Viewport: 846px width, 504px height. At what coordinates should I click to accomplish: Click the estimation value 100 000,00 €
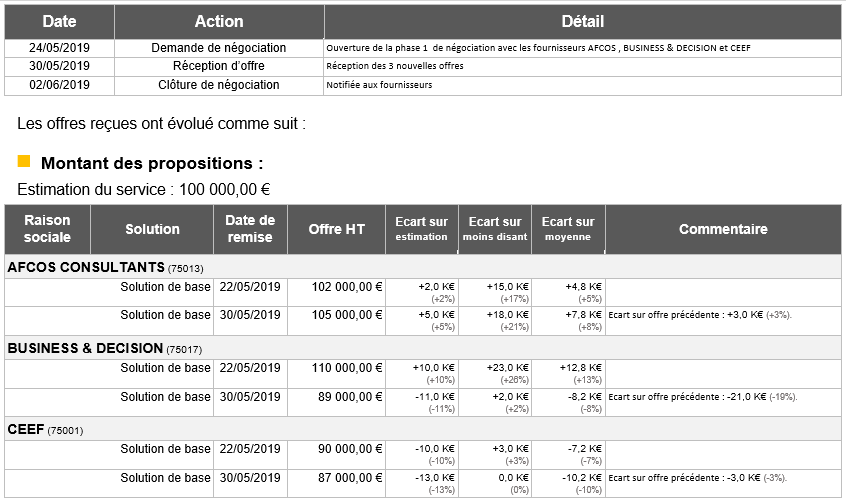pos(224,190)
